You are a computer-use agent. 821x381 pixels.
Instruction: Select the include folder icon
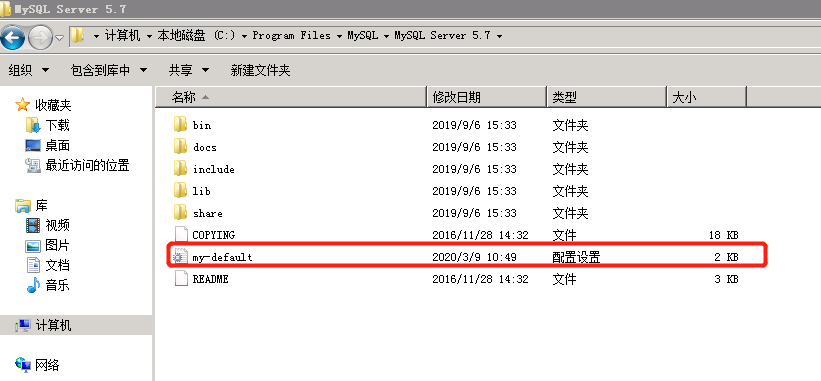tap(180, 169)
